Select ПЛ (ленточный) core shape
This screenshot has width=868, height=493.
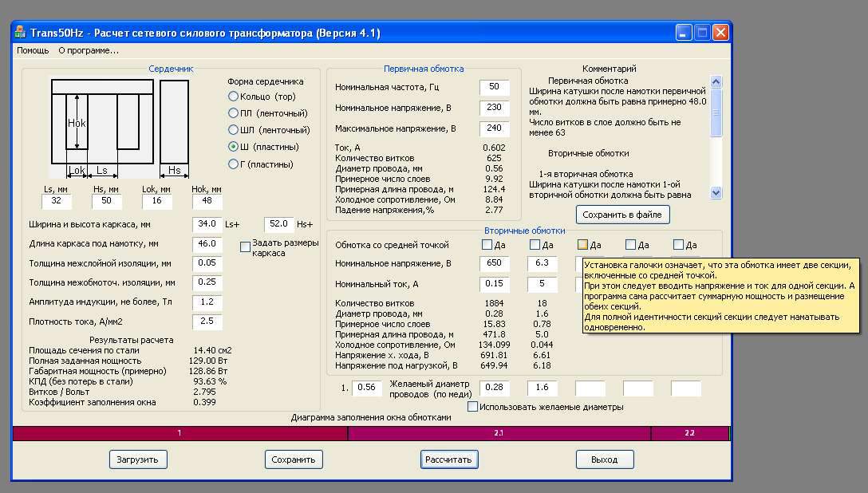(234, 113)
